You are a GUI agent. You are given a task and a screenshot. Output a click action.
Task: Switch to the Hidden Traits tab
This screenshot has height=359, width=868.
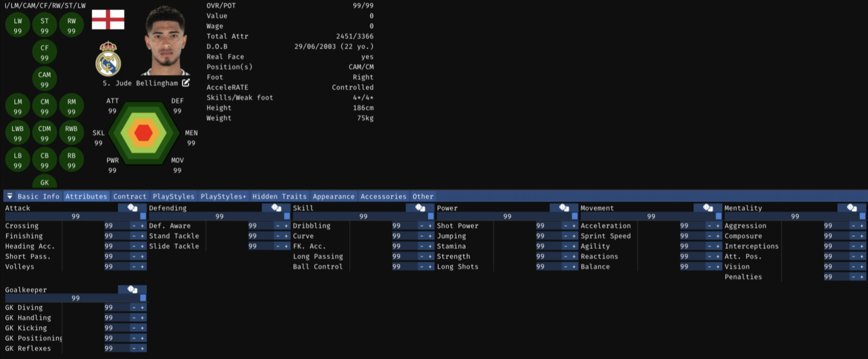[x=279, y=196]
